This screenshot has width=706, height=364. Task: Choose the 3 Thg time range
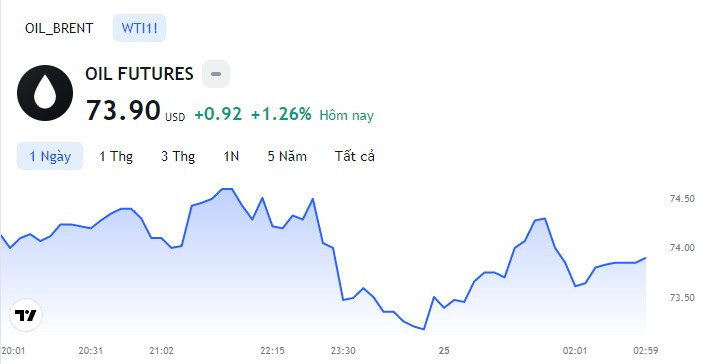click(178, 156)
